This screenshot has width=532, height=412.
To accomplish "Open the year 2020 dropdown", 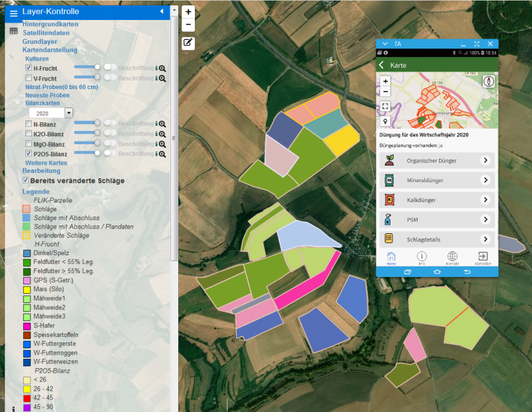I will [68, 114].
